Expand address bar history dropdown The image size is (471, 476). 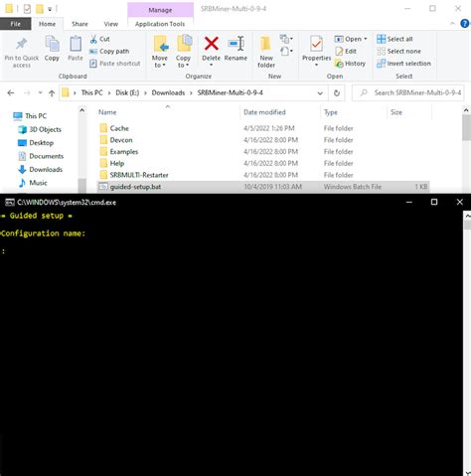click(320, 93)
